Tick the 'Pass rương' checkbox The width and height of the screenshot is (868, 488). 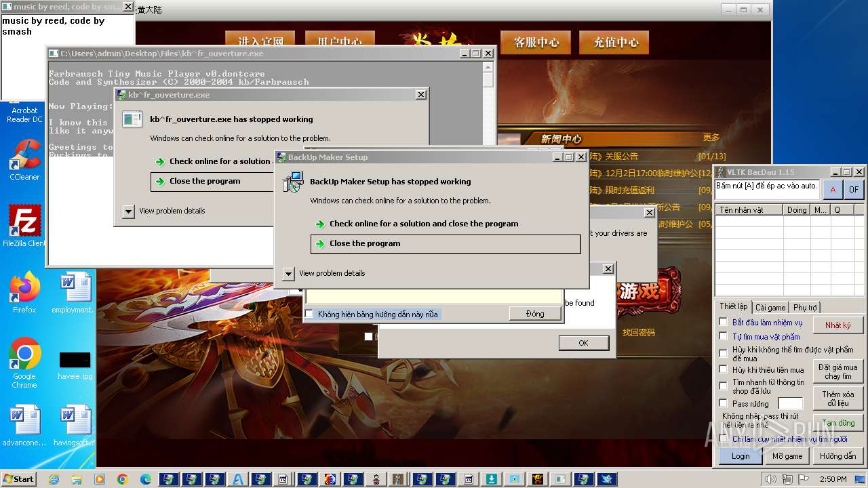pyautogui.click(x=724, y=403)
